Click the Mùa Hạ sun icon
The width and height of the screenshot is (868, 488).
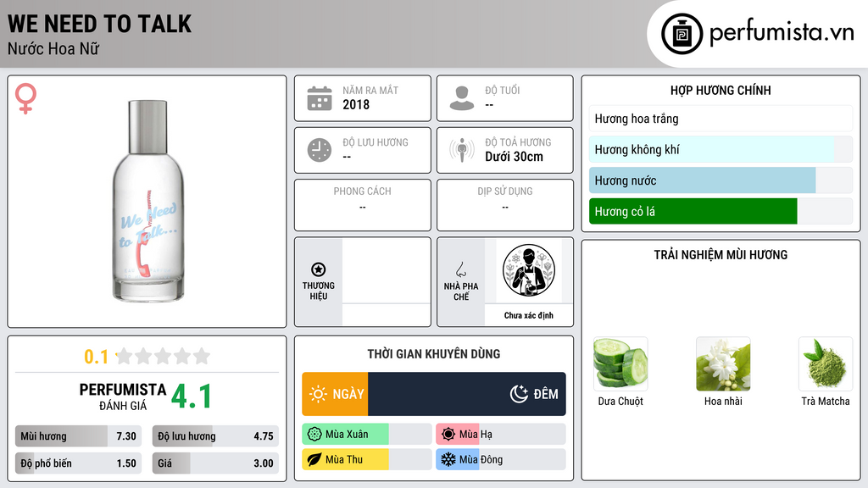(x=448, y=435)
